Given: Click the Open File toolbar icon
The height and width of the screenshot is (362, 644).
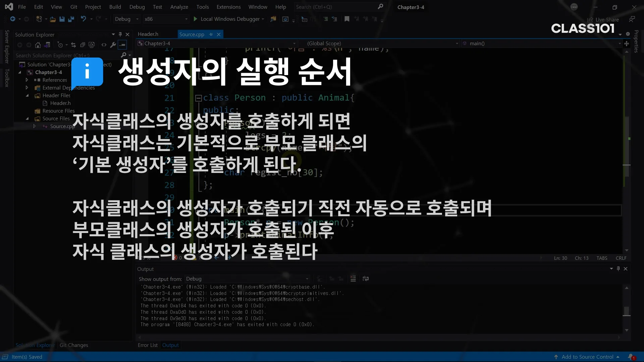Looking at the screenshot, I should pos(53,19).
